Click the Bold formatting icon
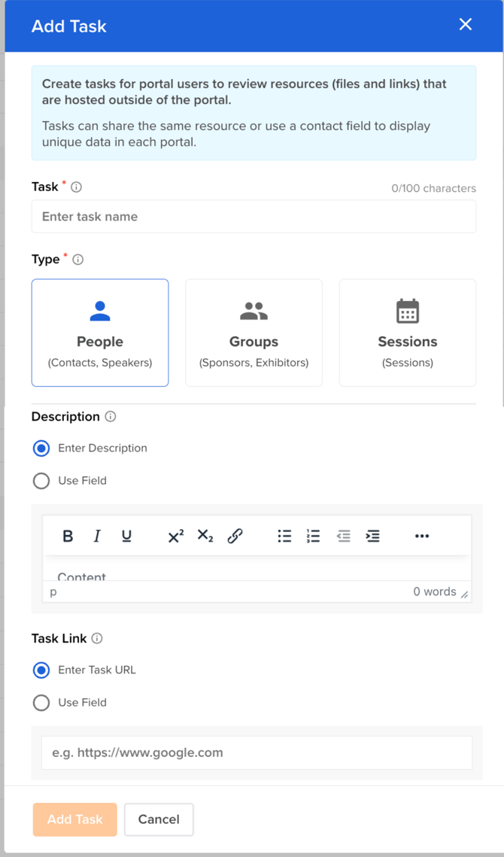Viewport: 504px width, 857px height. coord(68,536)
